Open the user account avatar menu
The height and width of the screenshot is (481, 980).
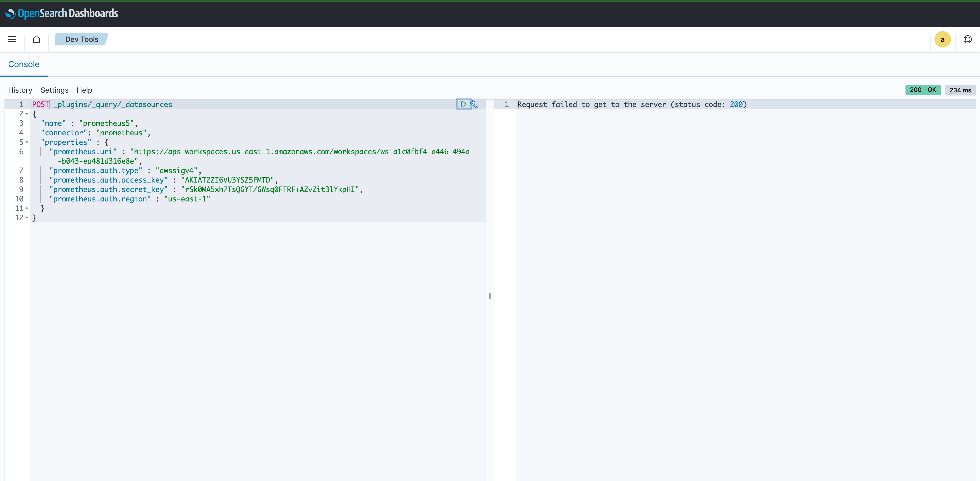tap(942, 39)
